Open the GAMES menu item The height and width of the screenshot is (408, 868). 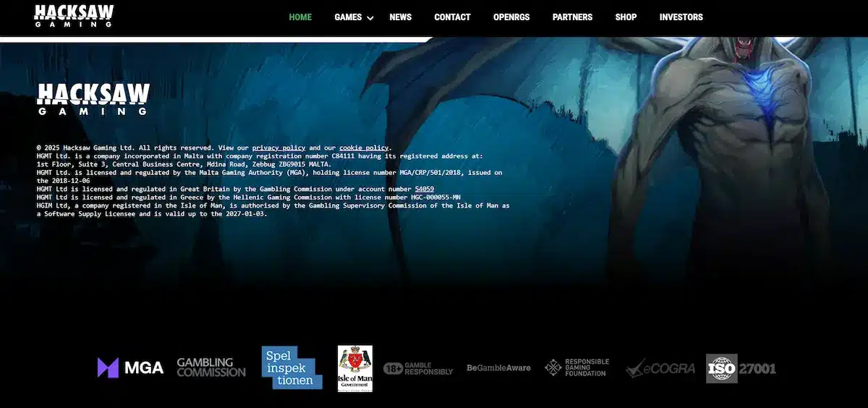pyautogui.click(x=348, y=17)
